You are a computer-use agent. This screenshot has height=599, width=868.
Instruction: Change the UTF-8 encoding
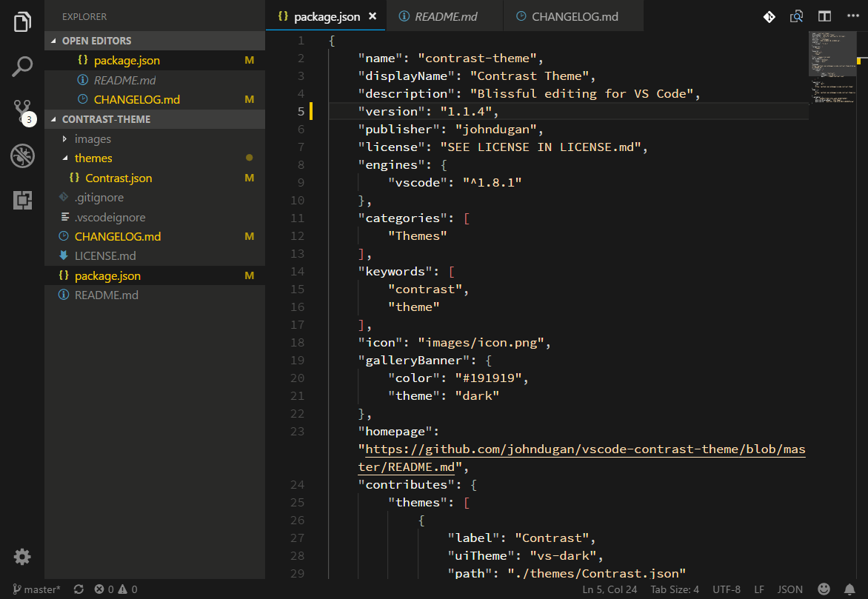(x=727, y=589)
